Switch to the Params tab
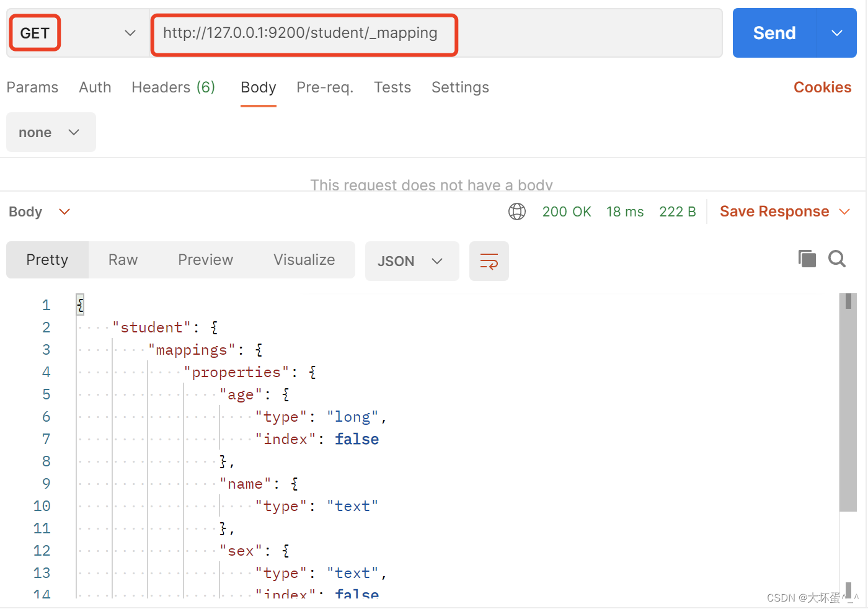868x609 pixels. pyautogui.click(x=32, y=87)
